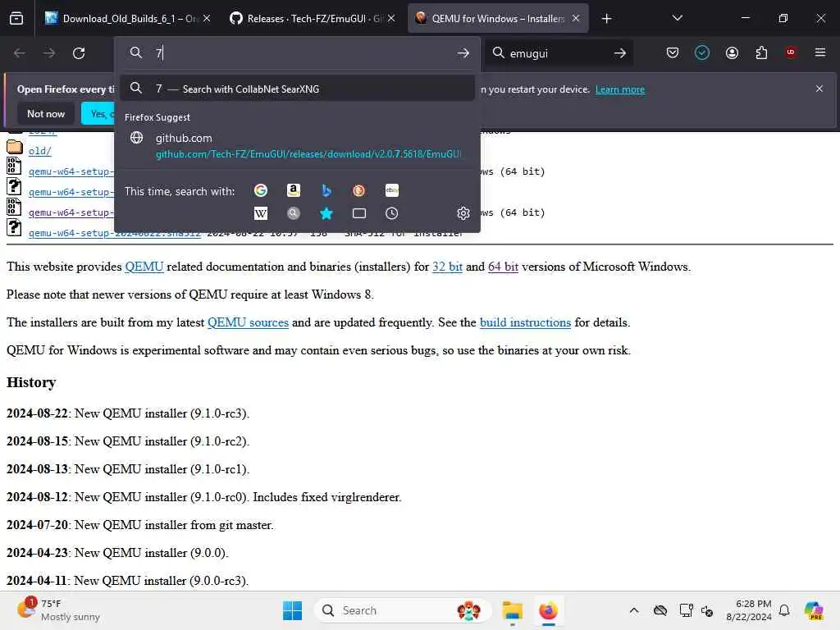Open the Firefox account icon
Screen dimensions: 840x630
click(x=732, y=52)
